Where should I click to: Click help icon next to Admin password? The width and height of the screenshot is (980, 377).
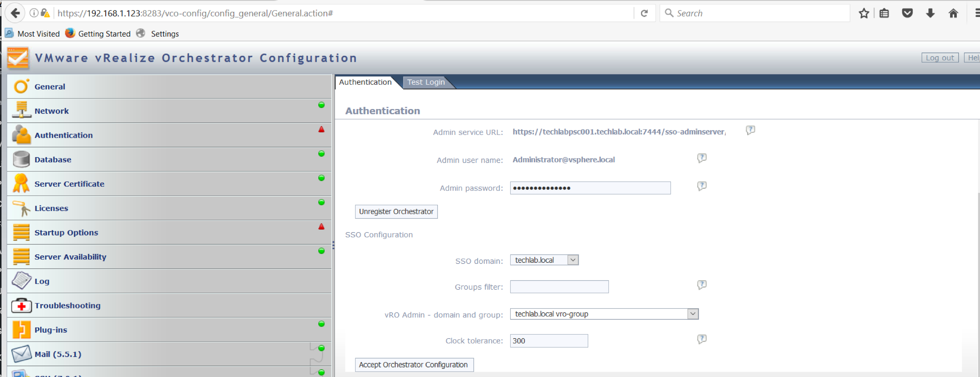click(702, 186)
